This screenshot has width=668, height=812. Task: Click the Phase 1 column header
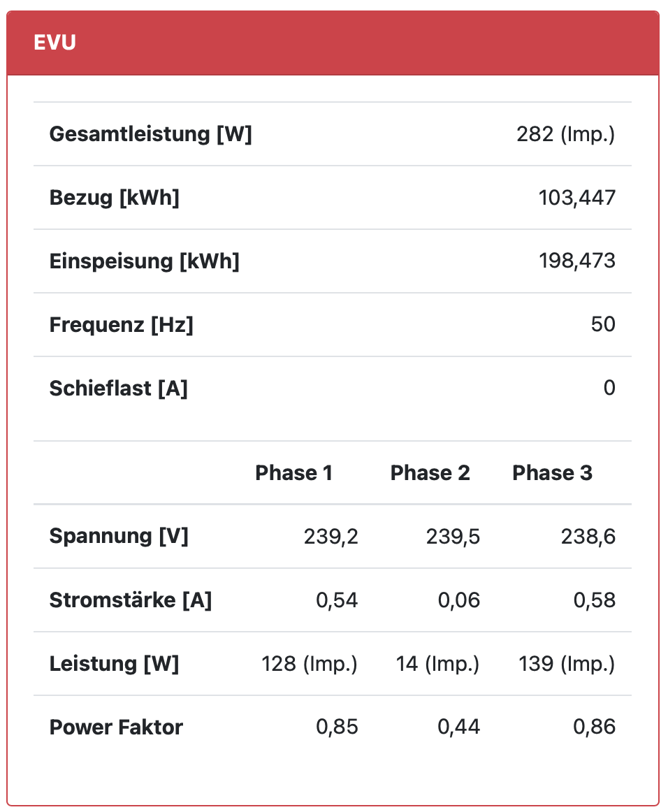[293, 473]
